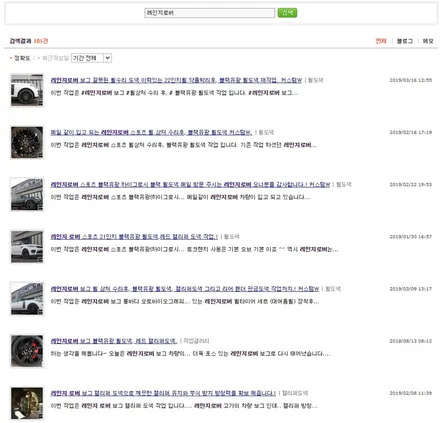
Task: Click 휠도색 category beside the 판금도색 result title
Action: pyautogui.click(x=333, y=289)
